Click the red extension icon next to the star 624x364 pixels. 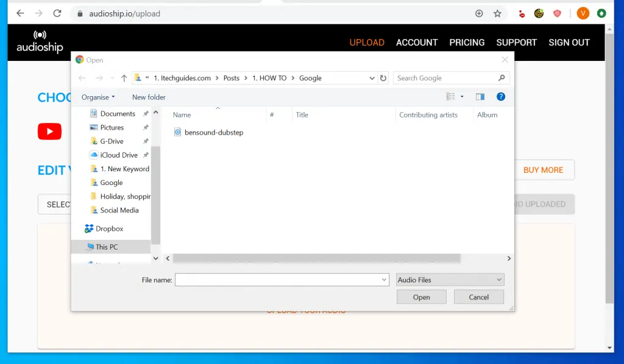point(522,14)
